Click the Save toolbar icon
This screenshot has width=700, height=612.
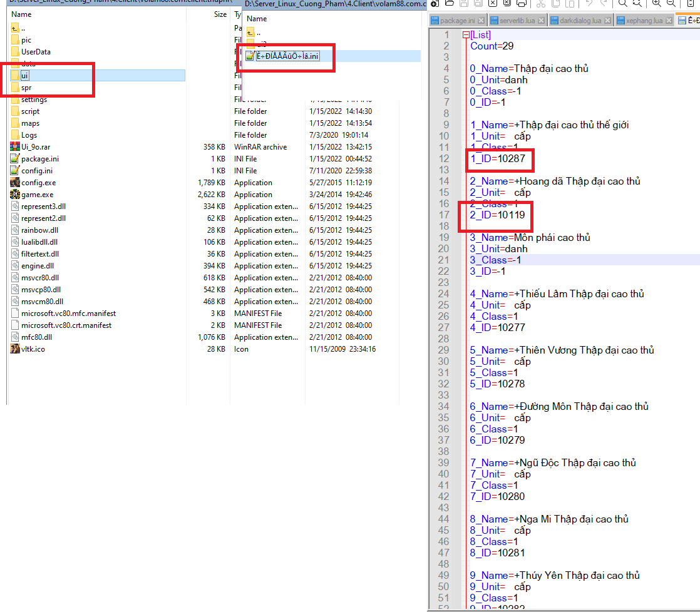point(463,4)
